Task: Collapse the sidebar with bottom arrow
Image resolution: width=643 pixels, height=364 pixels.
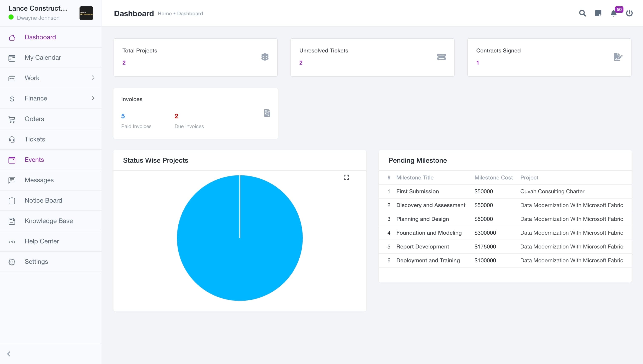Action: tap(9, 354)
